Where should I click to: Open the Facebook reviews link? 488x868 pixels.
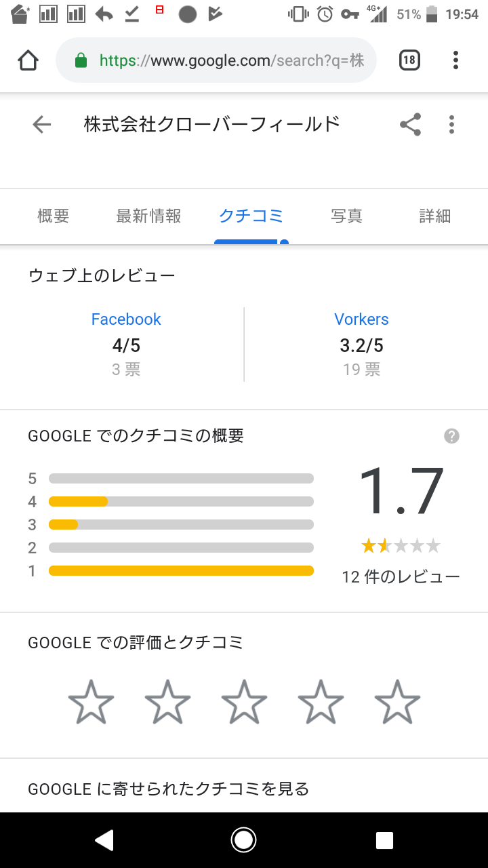point(126,319)
